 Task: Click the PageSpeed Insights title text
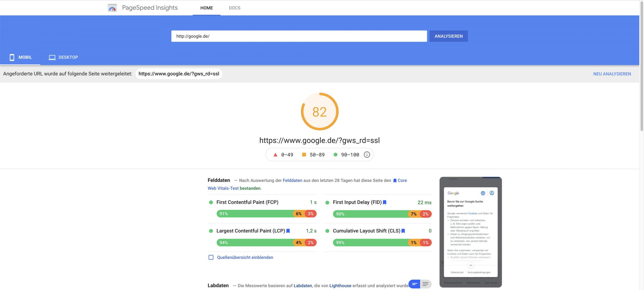[x=150, y=8]
